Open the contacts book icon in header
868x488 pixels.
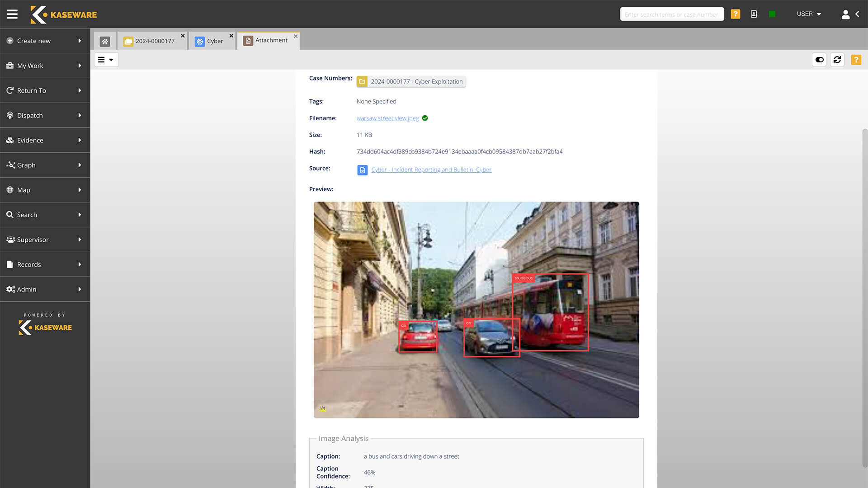(754, 14)
